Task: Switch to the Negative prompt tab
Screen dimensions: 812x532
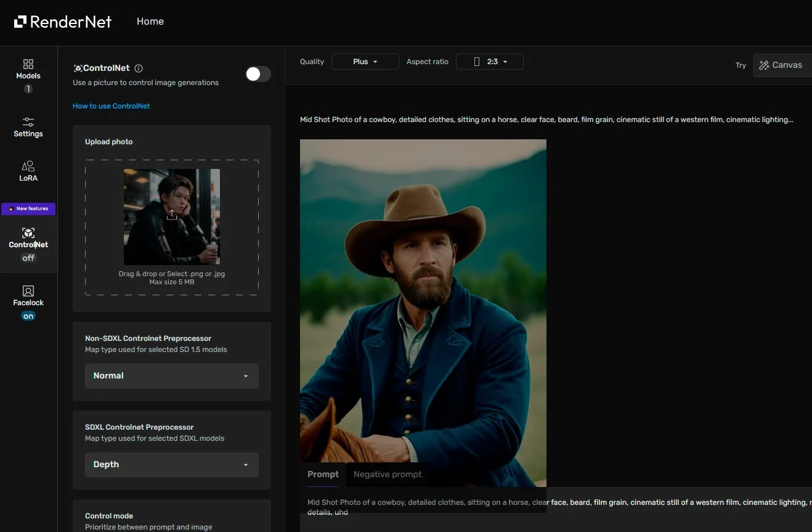Action: [x=388, y=474]
